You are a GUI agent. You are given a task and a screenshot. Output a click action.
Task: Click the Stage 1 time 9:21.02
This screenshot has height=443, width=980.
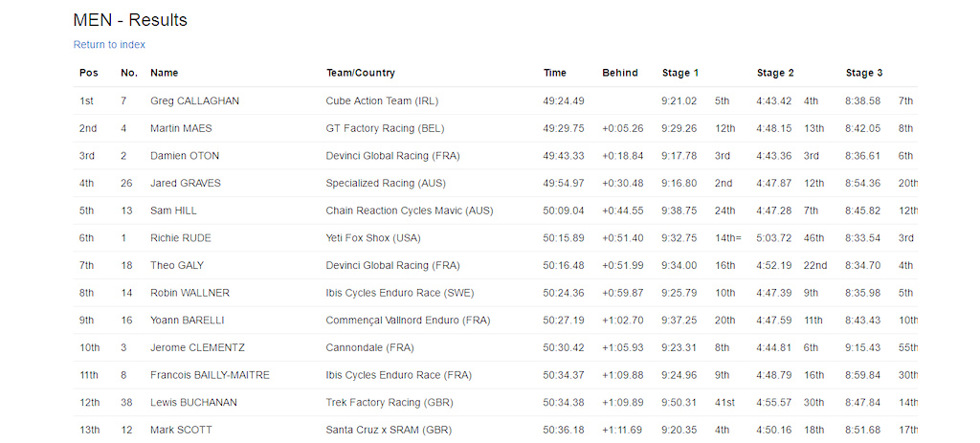(x=679, y=101)
